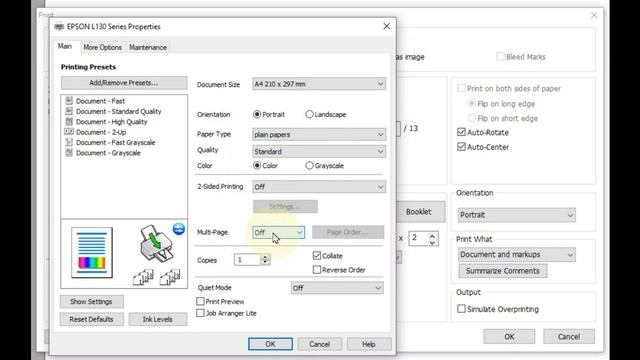Screen dimensions: 640x360
Task: Click Summarize Comments in Print window
Action: tap(502, 271)
